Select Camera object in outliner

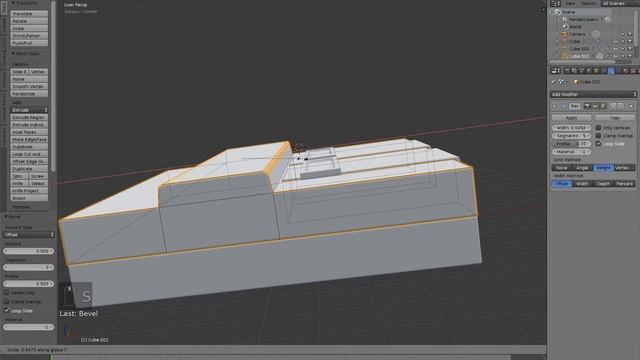pyautogui.click(x=577, y=34)
